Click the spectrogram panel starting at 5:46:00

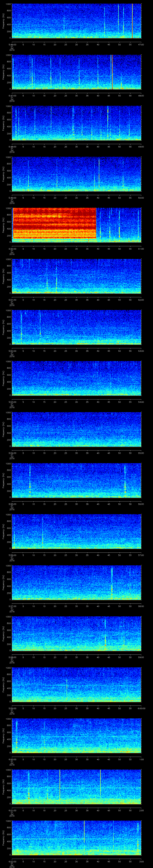click(x=77, y=21)
